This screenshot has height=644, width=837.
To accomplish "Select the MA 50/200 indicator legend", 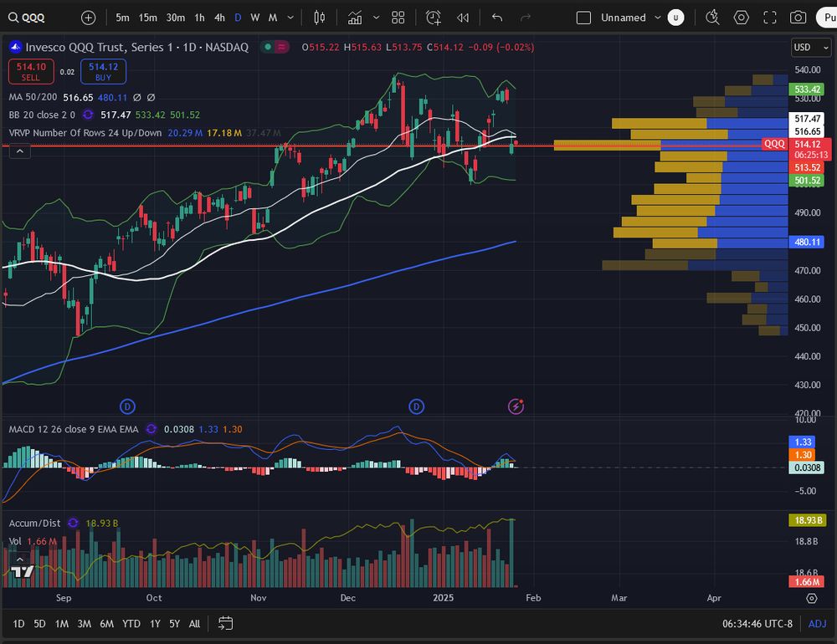I will (33, 97).
